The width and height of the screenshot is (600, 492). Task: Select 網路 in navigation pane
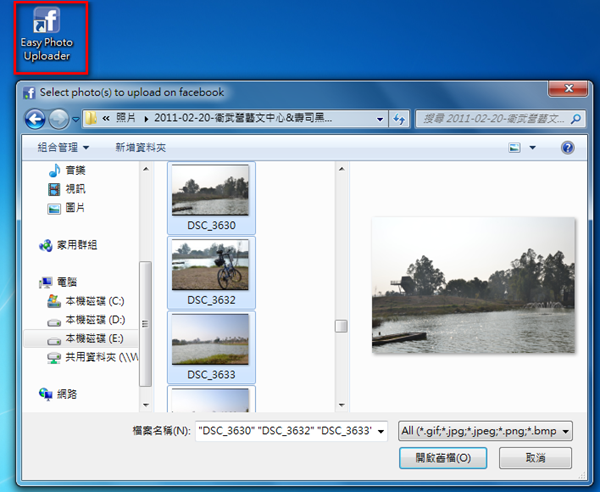point(58,394)
